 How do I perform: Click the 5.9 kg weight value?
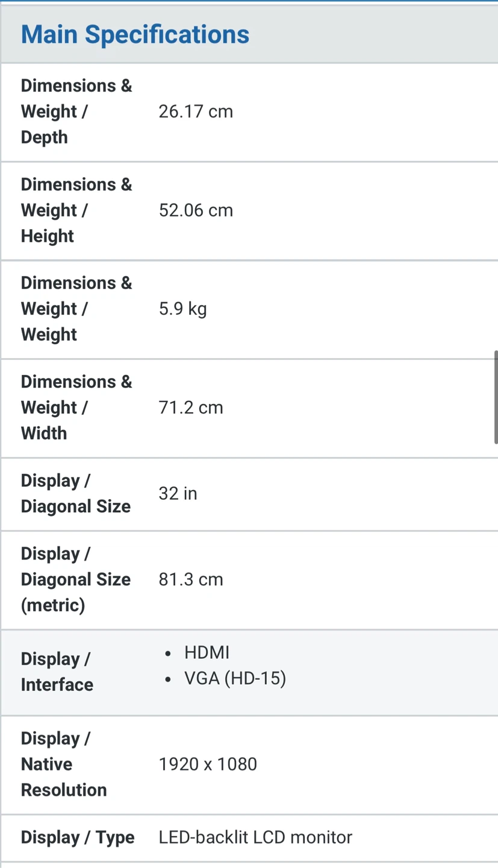click(182, 309)
